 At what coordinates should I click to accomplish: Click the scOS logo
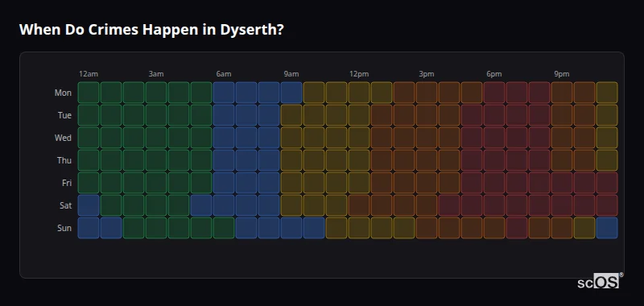600,280
